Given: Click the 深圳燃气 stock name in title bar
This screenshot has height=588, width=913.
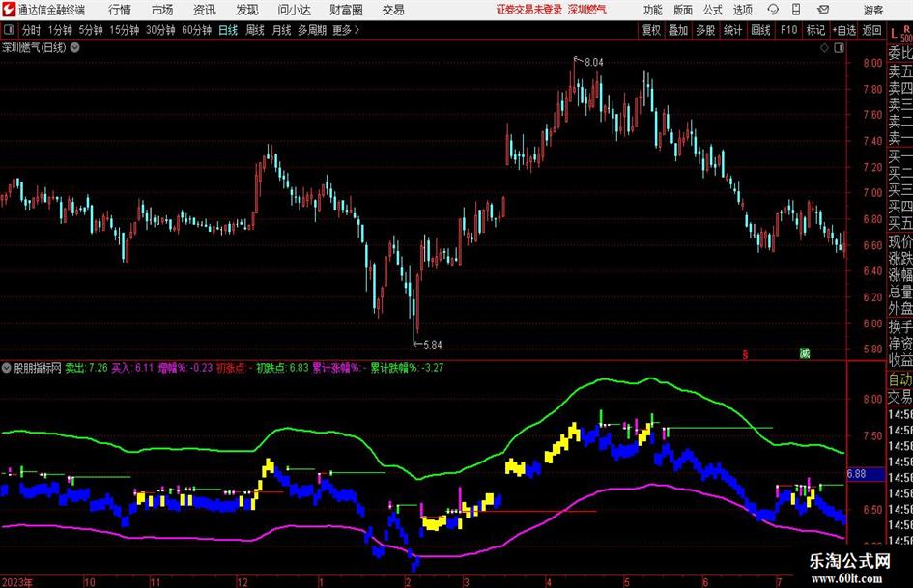Looking at the screenshot, I should point(587,10).
